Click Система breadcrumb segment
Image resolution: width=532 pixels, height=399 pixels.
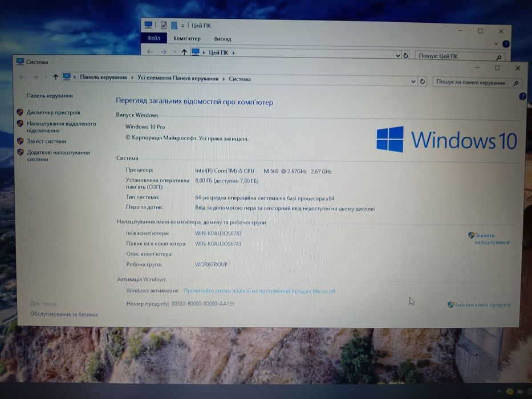click(x=239, y=79)
